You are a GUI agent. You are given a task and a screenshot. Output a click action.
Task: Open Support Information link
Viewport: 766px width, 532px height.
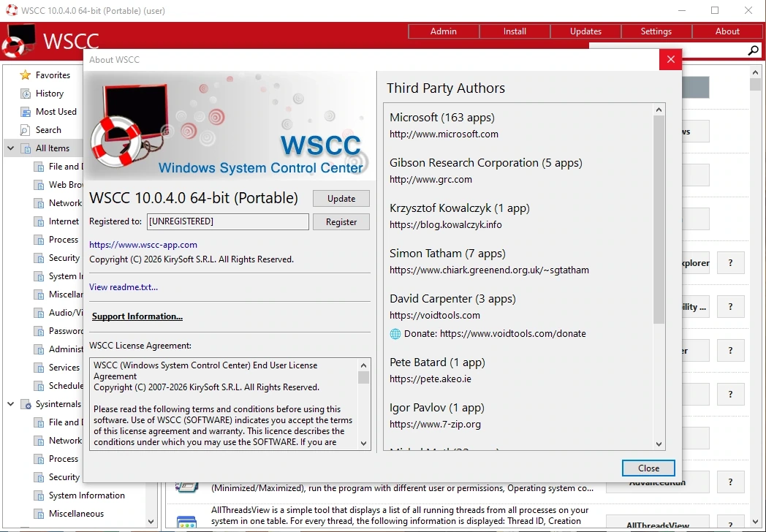(137, 316)
